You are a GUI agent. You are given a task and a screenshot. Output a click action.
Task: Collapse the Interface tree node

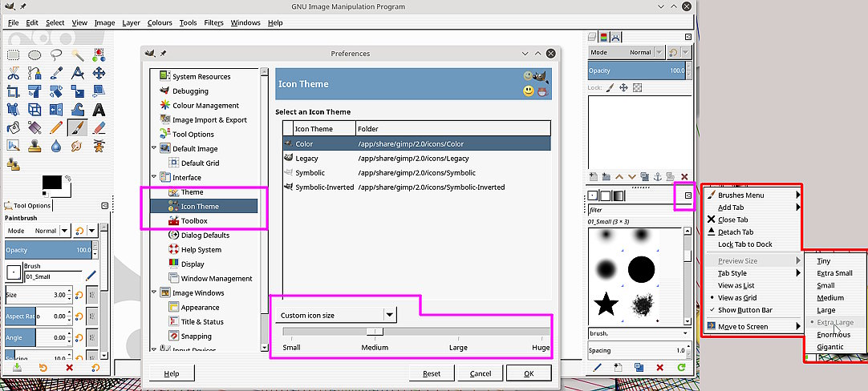coord(154,178)
